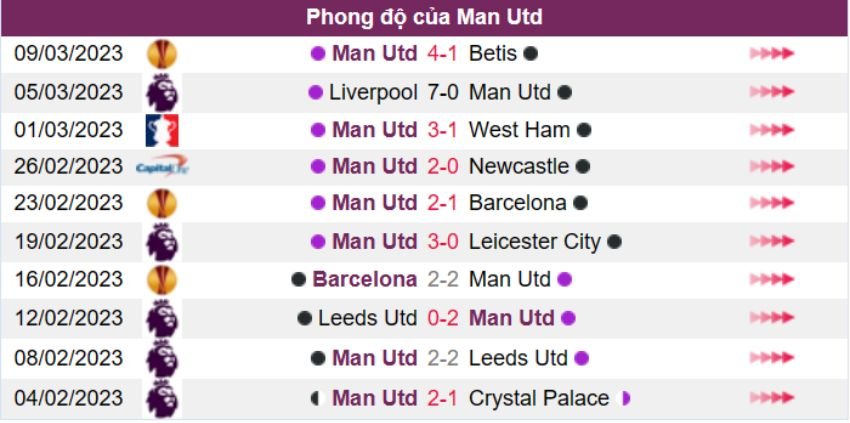The image size is (850, 423).
Task: Click the 12/02/2023 match date
Action: 69,319
